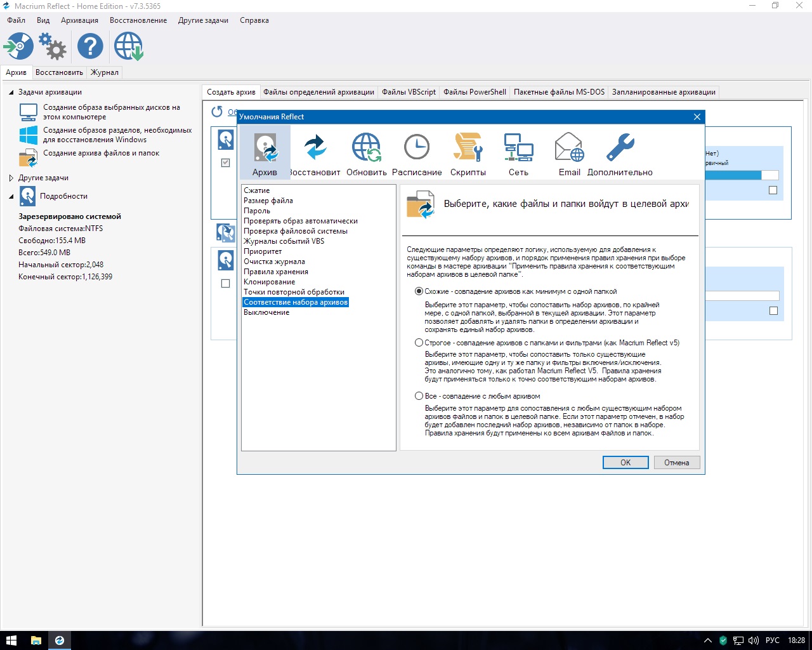Open the Восстановление menu
Viewport: 812px width, 650px height.
(138, 20)
